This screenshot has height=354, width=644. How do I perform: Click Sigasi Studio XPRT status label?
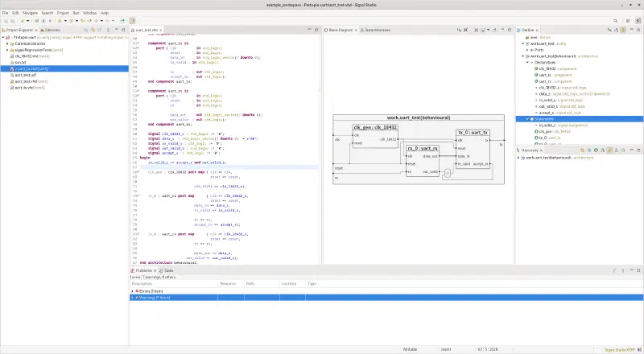pyautogui.click(x=620, y=350)
